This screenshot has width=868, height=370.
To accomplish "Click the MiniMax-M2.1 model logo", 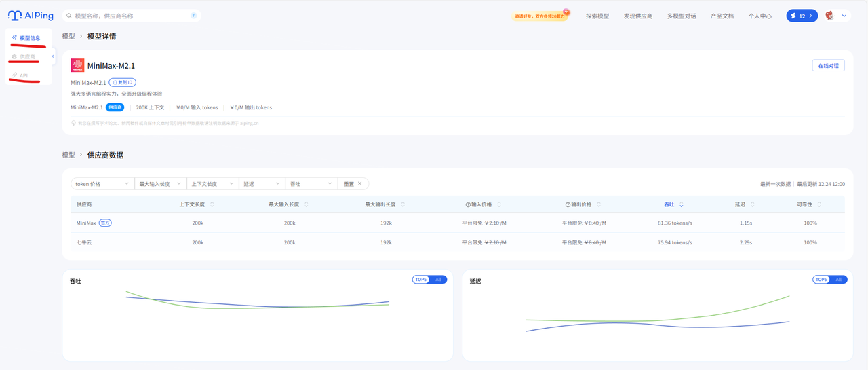I will click(77, 65).
